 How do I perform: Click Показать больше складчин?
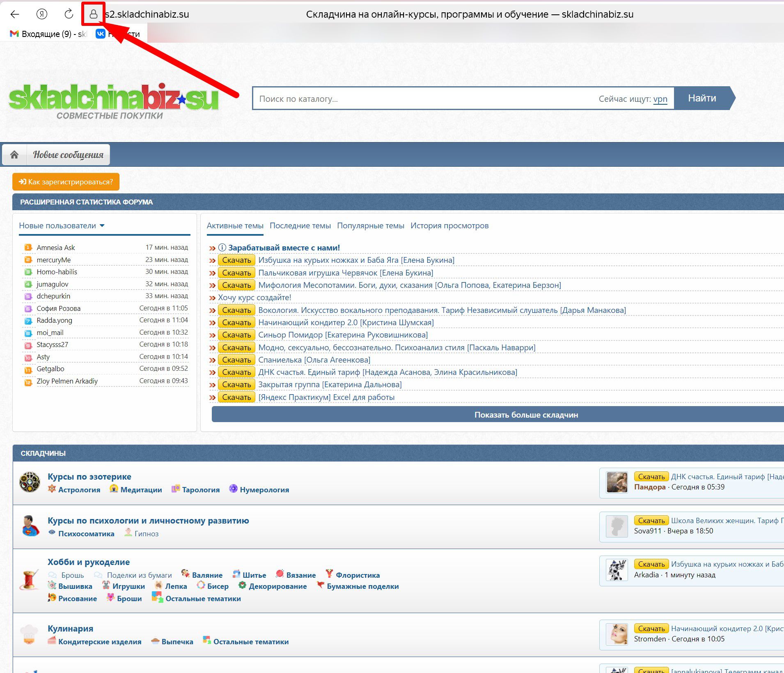click(526, 414)
